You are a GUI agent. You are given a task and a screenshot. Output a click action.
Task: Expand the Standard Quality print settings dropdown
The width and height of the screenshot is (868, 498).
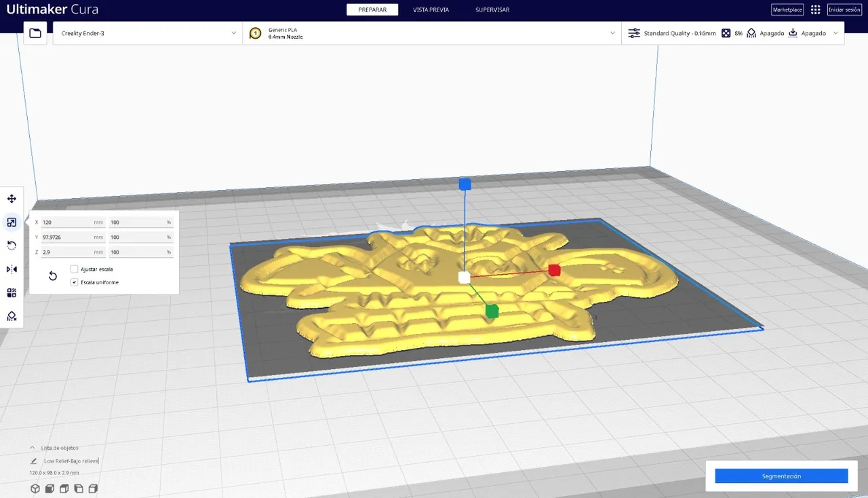733,33
